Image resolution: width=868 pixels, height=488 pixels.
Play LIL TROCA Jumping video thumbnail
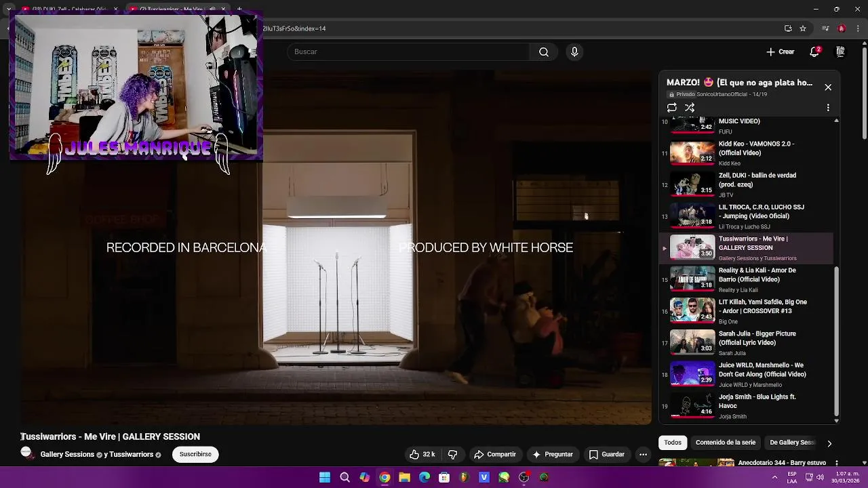coord(692,216)
